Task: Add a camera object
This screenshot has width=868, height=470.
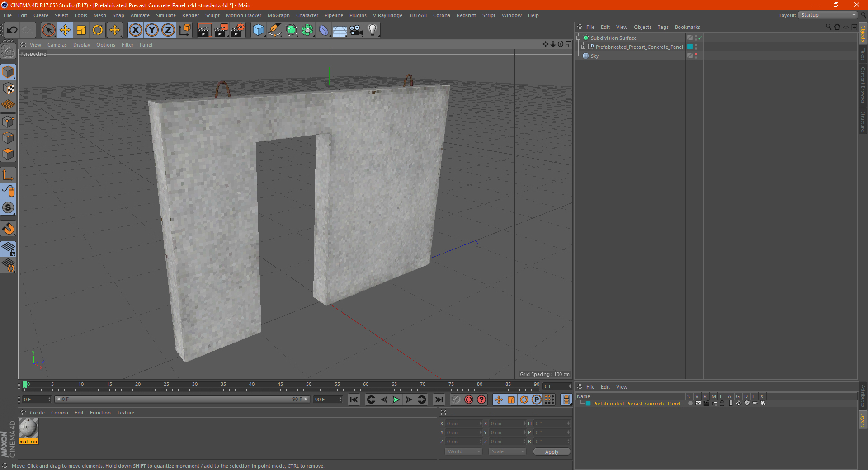Action: point(356,30)
